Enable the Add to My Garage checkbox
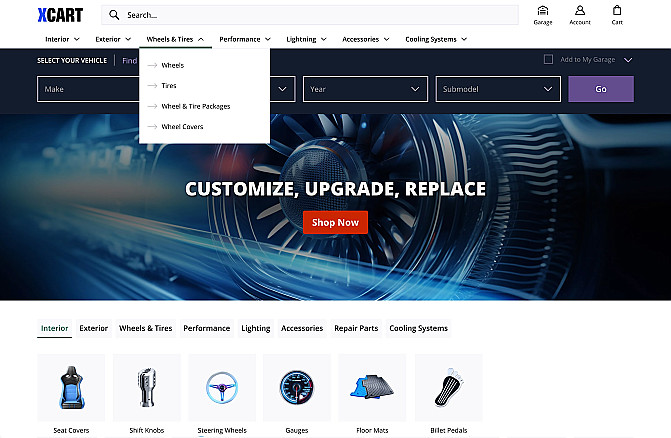The width and height of the screenshot is (671, 438). click(548, 59)
